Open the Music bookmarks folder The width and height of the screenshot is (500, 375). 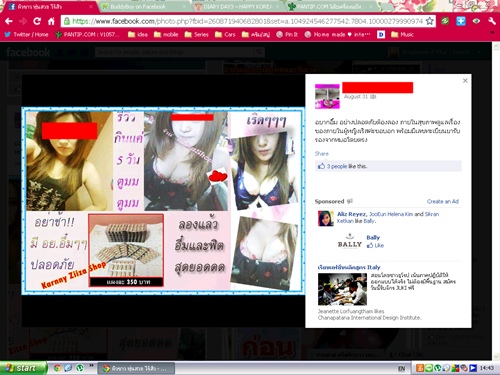402,34
